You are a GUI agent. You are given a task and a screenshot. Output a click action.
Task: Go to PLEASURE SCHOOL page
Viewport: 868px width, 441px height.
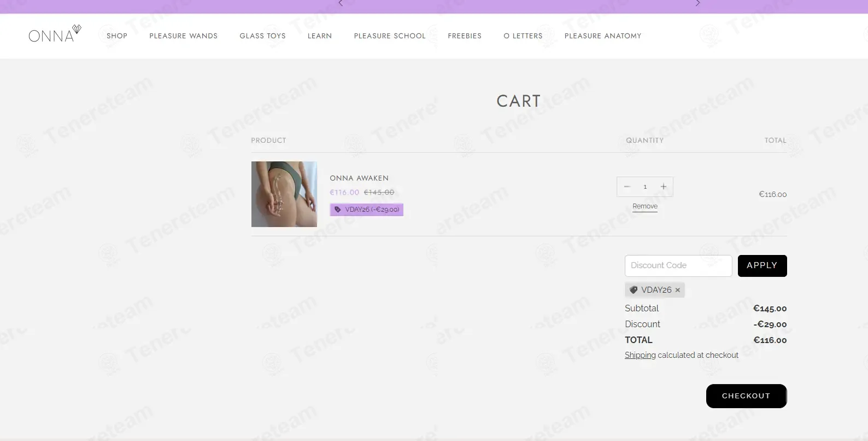[390, 36]
